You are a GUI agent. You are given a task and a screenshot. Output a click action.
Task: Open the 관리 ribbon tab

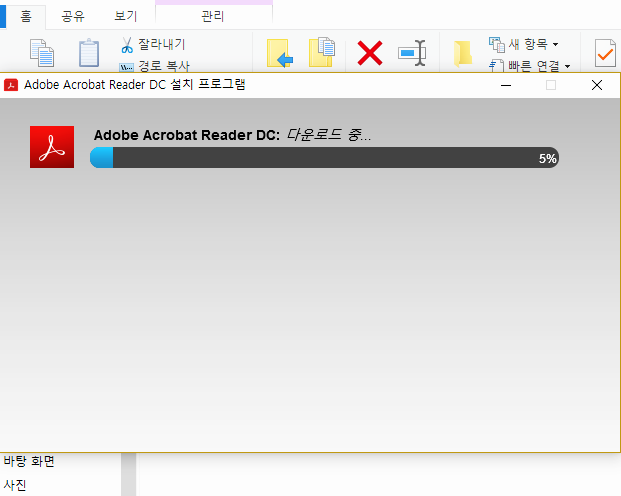(x=213, y=16)
